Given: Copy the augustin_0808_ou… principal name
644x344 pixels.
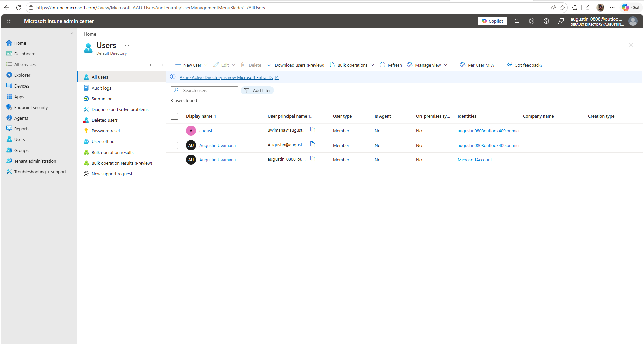Looking at the screenshot, I should tap(313, 159).
